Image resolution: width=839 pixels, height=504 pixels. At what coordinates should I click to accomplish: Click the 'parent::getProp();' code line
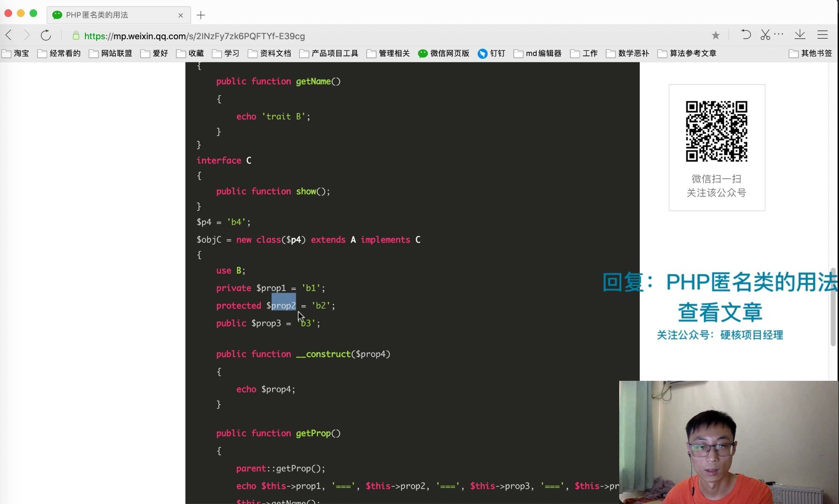280,469
